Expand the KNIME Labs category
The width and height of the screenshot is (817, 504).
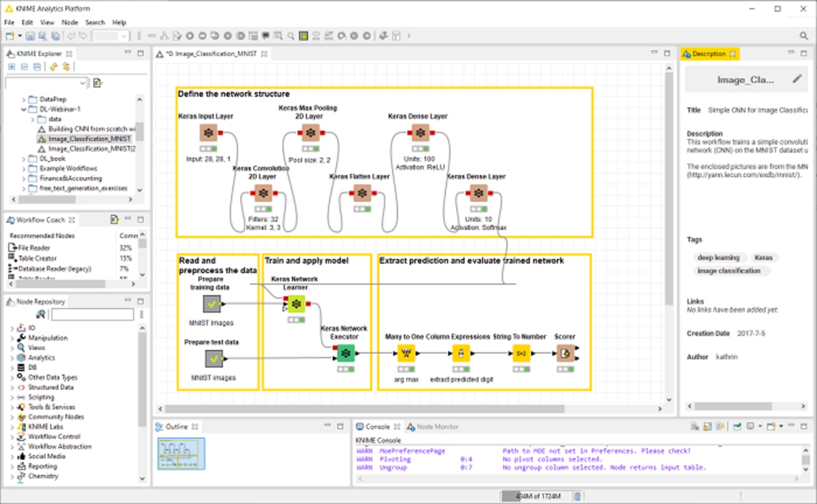click(12, 427)
